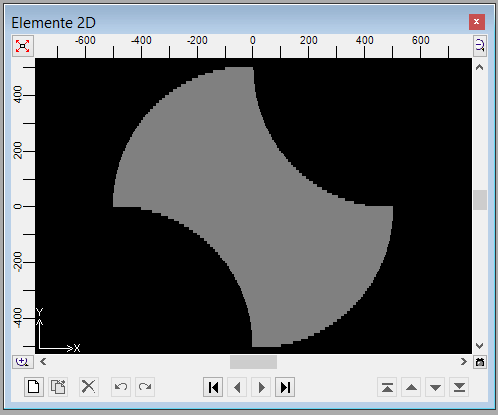The height and width of the screenshot is (415, 498).
Task: Click the zoom icon at top right
Action: [x=480, y=45]
